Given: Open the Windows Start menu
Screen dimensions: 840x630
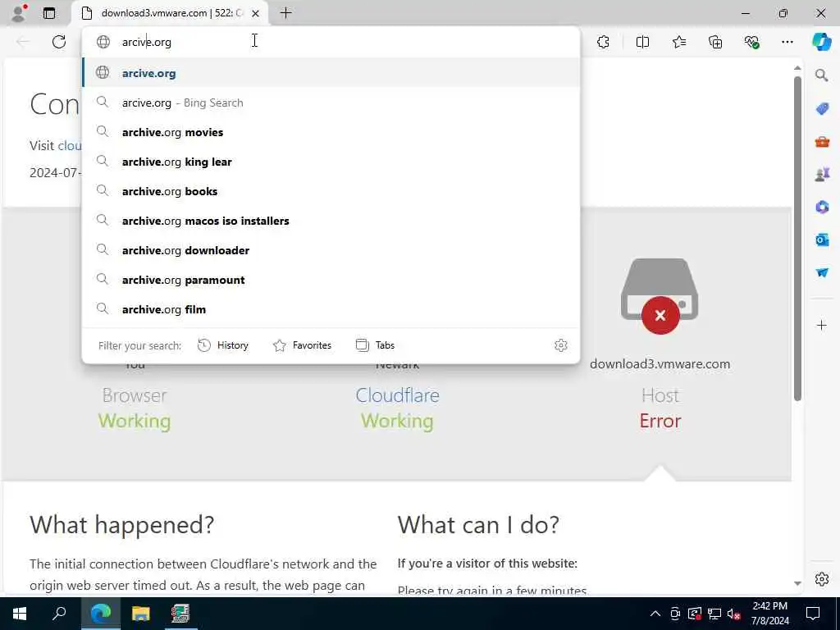Looking at the screenshot, I should [20, 614].
